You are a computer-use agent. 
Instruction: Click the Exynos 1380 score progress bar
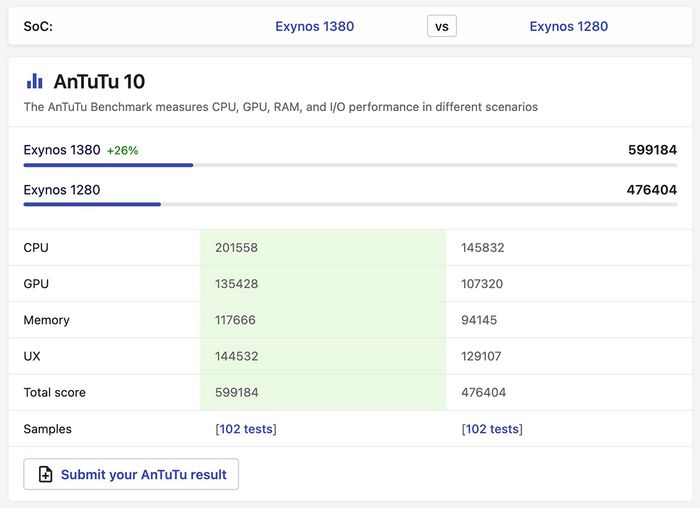(350, 165)
